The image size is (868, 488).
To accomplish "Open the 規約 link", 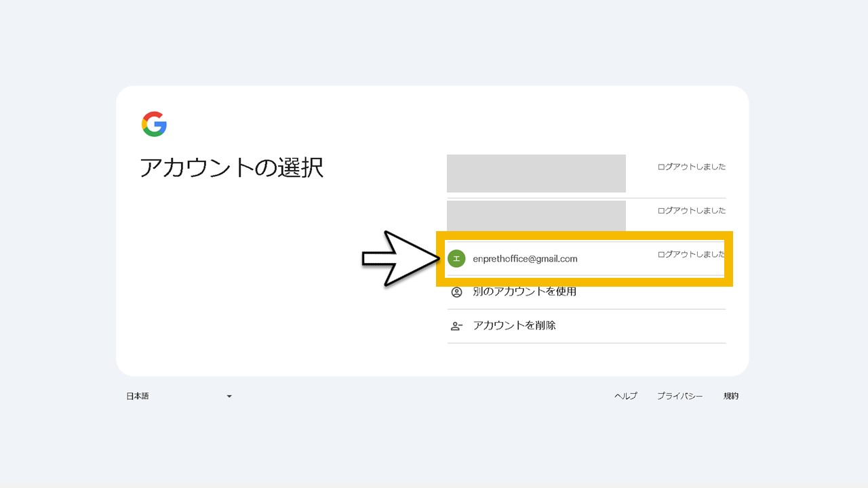I will tap(730, 396).
